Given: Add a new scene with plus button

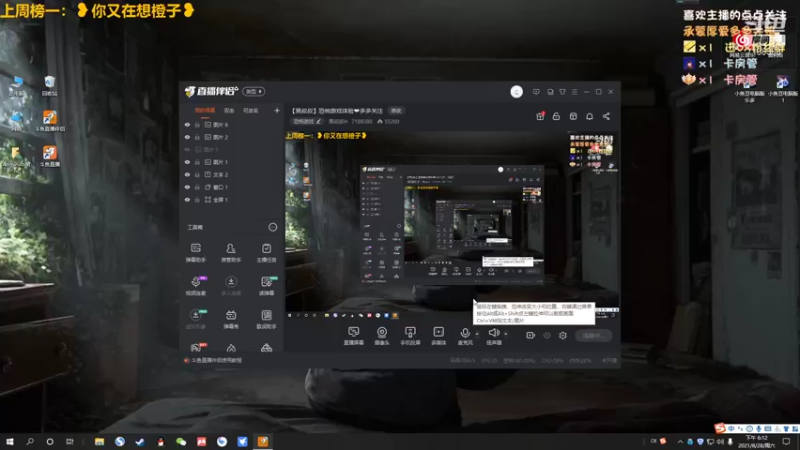Looking at the screenshot, I should click(x=277, y=110).
